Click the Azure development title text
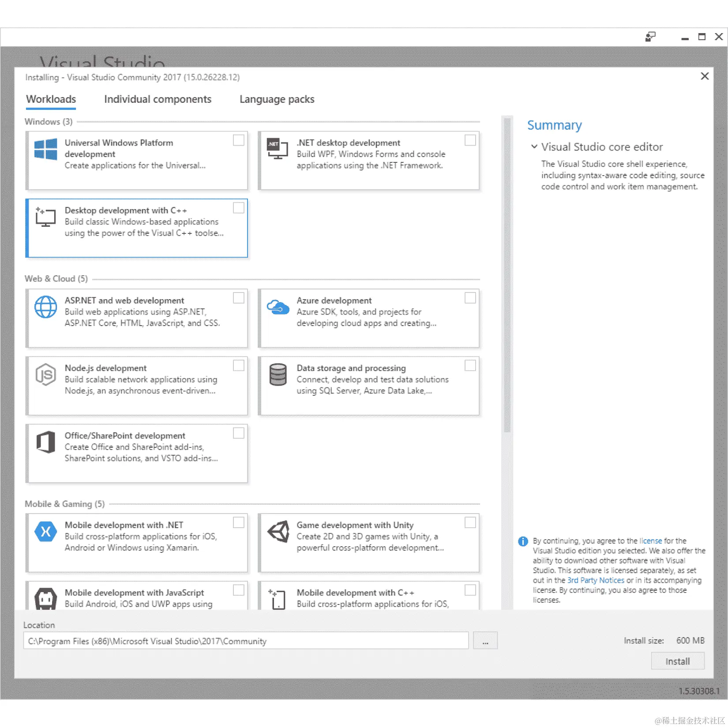 point(334,300)
